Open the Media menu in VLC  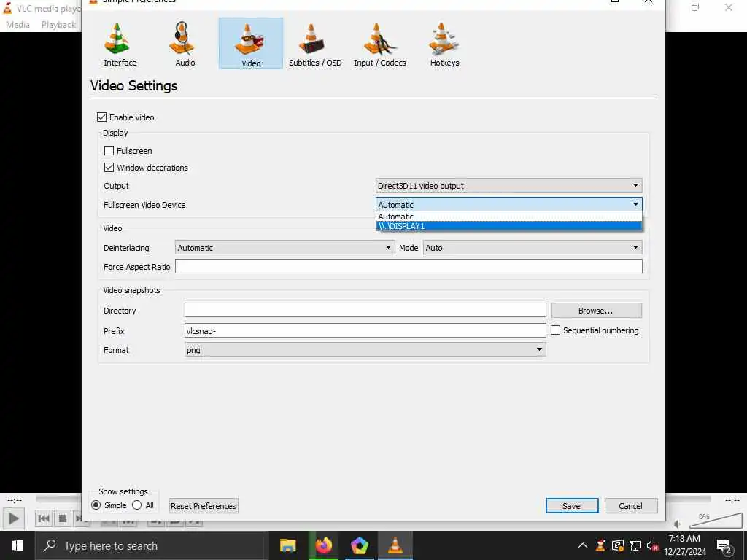(18, 24)
